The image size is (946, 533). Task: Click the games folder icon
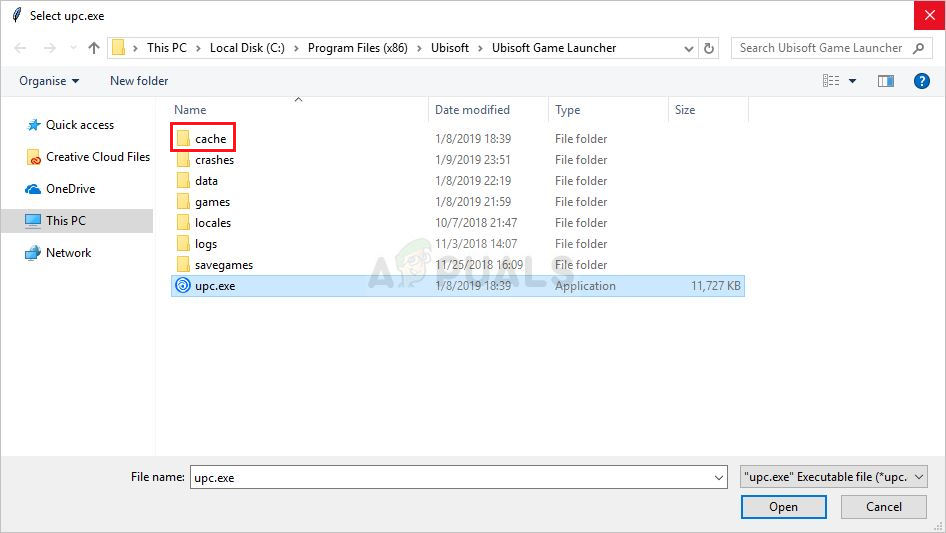pyautogui.click(x=183, y=202)
